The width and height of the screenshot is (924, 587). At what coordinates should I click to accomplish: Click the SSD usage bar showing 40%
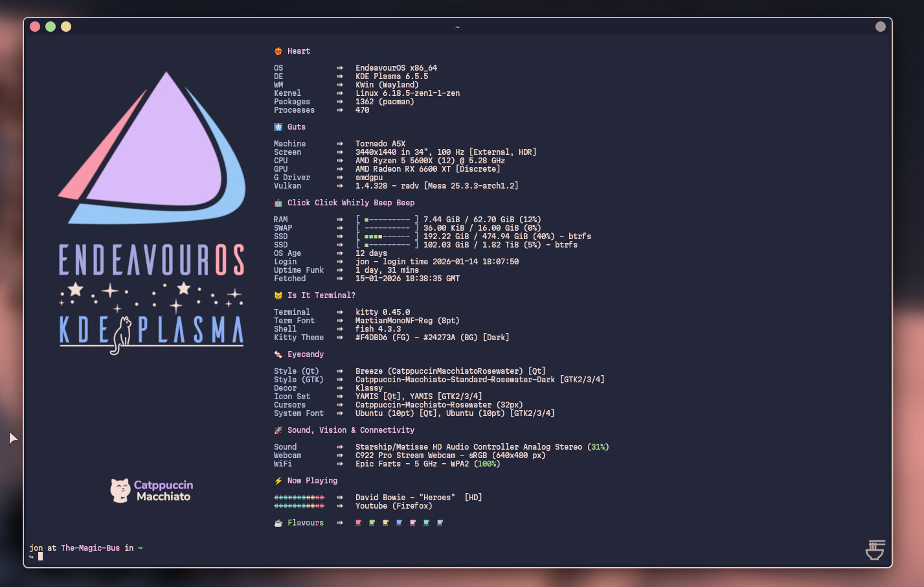(x=387, y=236)
